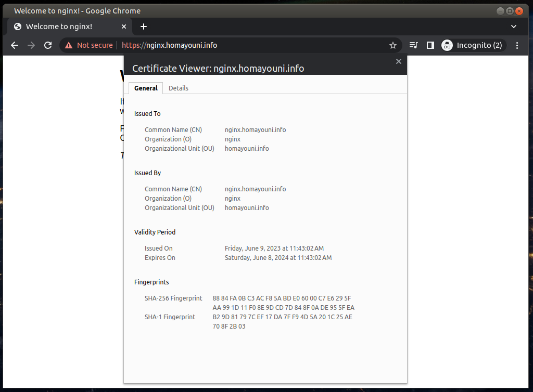Expand the tab search dropdown chevron
Image resolution: width=533 pixels, height=392 pixels.
[514, 27]
